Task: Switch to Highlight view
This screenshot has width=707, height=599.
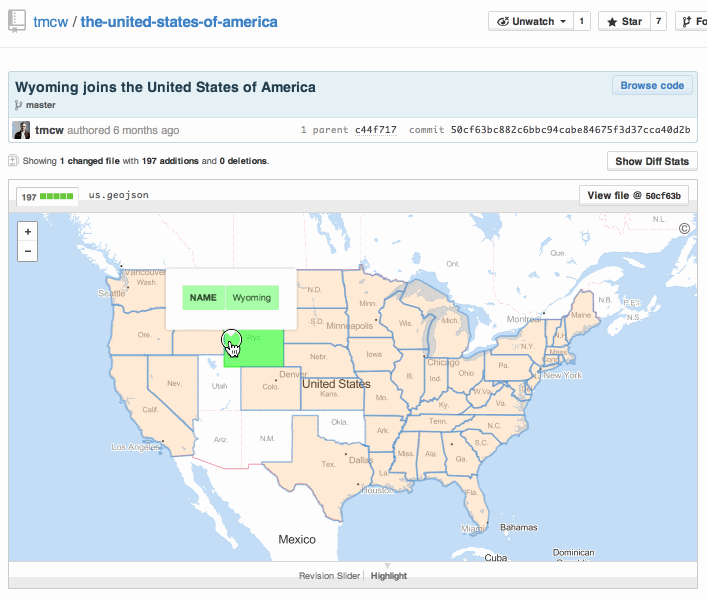Action: 389,576
